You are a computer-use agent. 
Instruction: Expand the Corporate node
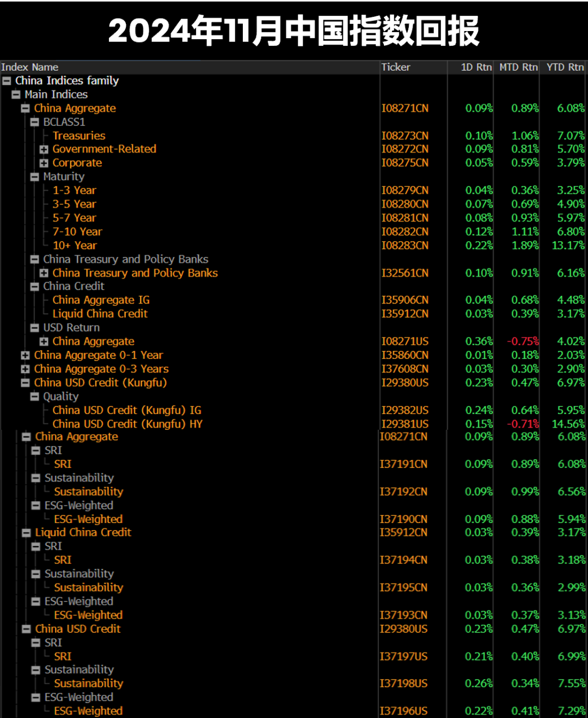[44, 163]
